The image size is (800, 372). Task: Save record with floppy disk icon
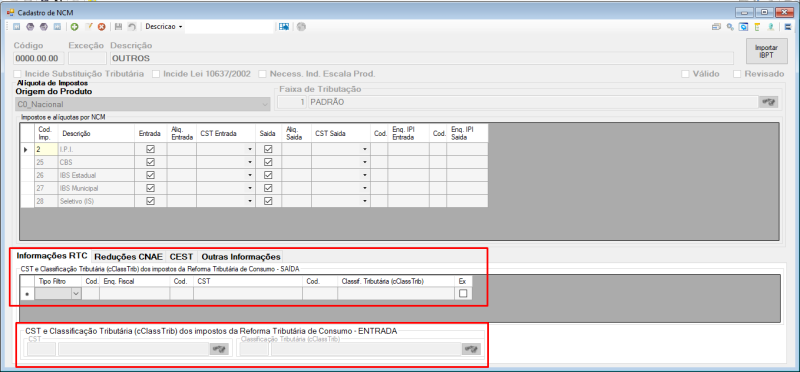coord(119,27)
